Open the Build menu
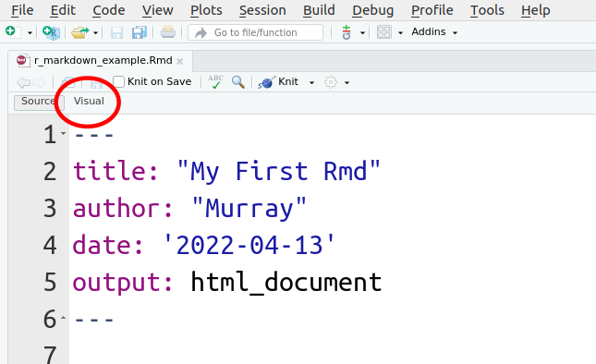This screenshot has height=364, width=596. [x=319, y=10]
